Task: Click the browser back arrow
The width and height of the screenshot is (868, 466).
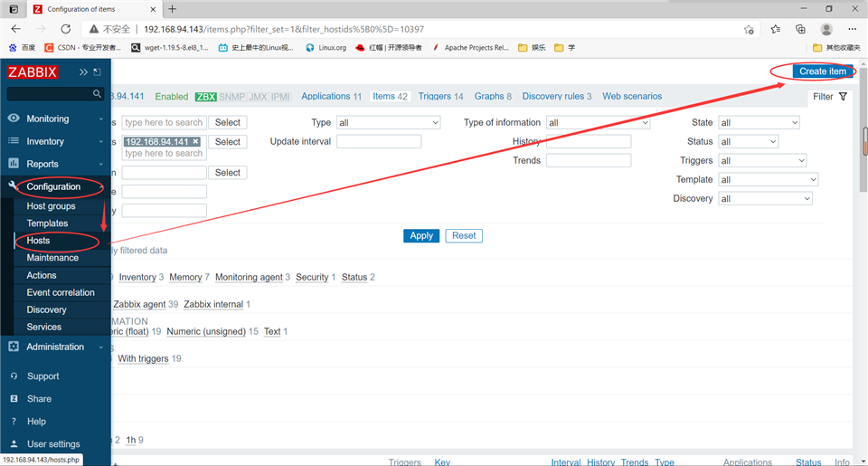Action: pos(16,29)
